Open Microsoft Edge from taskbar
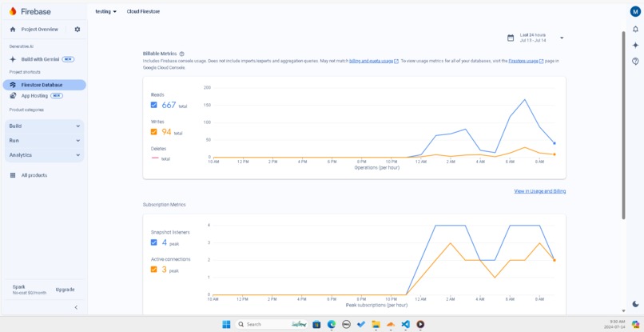Image resolution: width=644 pixels, height=332 pixels. tap(332, 324)
